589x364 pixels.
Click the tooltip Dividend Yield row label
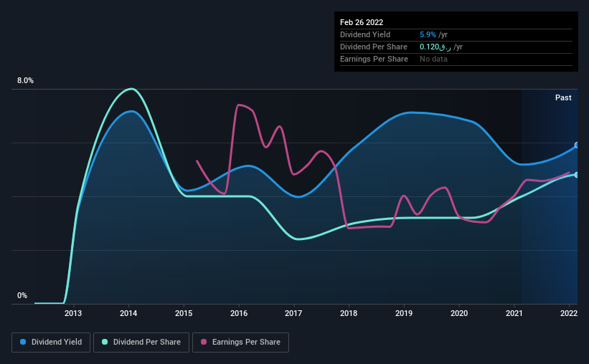(x=365, y=34)
